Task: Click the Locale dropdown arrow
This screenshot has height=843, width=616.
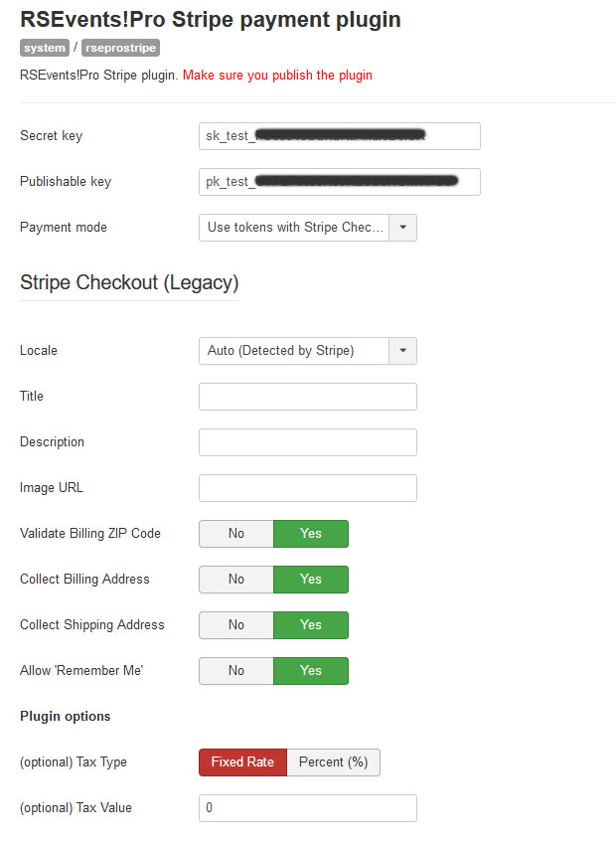Action: tap(402, 351)
